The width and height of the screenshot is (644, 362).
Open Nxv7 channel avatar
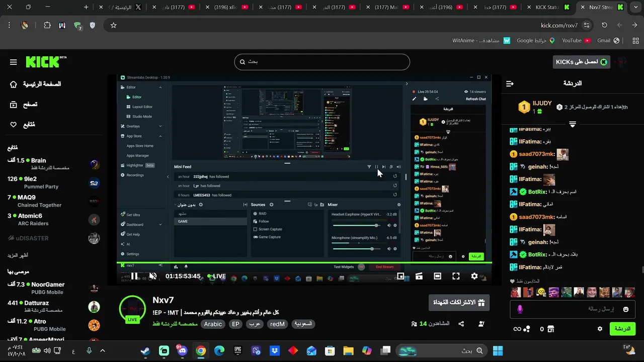click(x=132, y=308)
